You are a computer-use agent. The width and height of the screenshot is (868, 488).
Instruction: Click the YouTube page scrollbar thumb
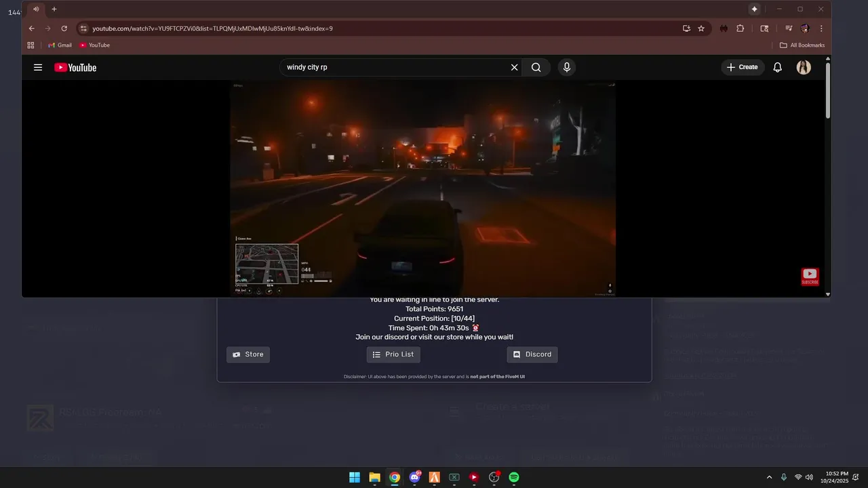828,91
